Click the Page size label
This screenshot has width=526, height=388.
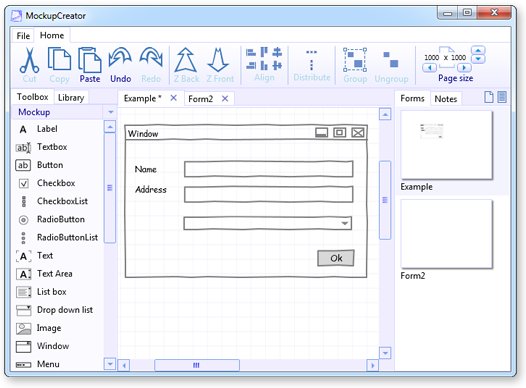456,78
